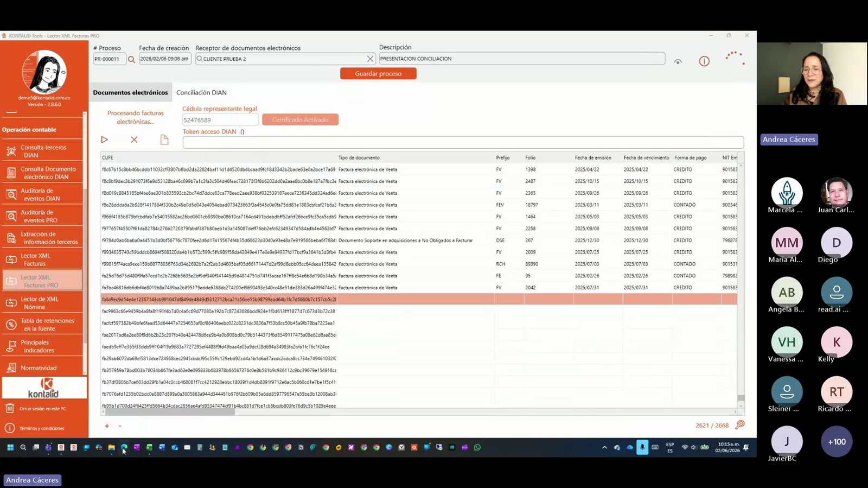Click the Cédula representante legal field
Screen dimensions: 868x488
pos(220,120)
